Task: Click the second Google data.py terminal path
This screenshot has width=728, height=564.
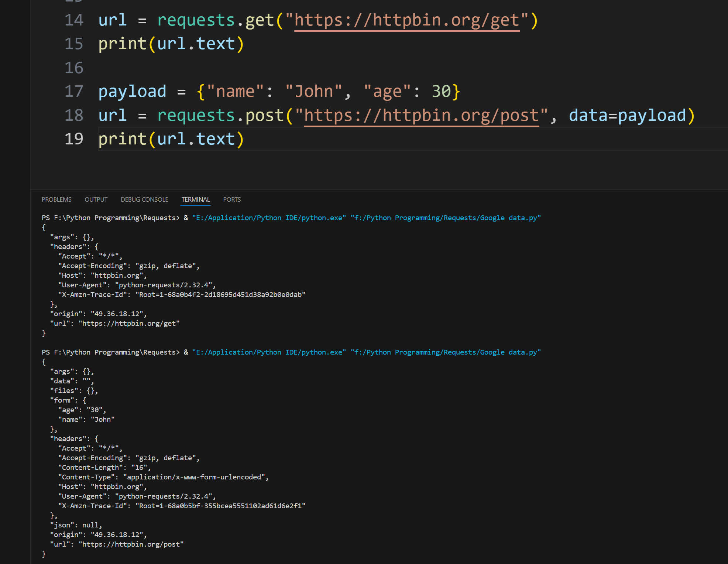Action: 445,352
